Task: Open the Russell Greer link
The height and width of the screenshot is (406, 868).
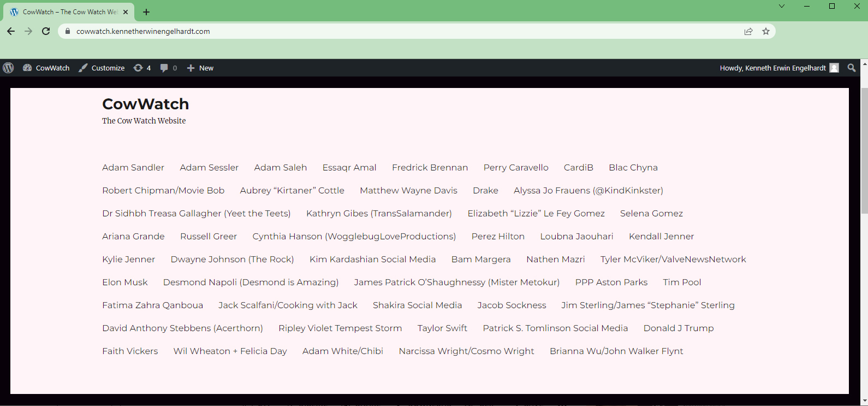Action: (x=209, y=236)
